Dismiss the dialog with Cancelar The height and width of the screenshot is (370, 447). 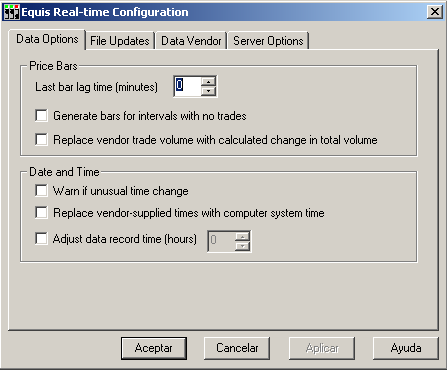pyautogui.click(x=237, y=348)
